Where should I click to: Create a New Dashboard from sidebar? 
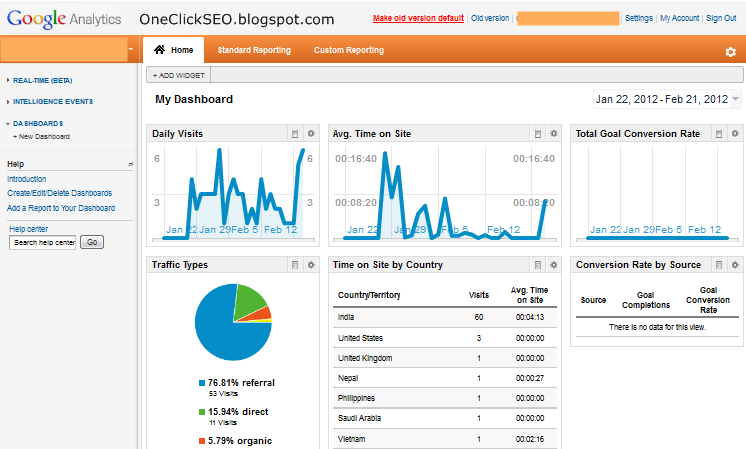click(x=42, y=137)
